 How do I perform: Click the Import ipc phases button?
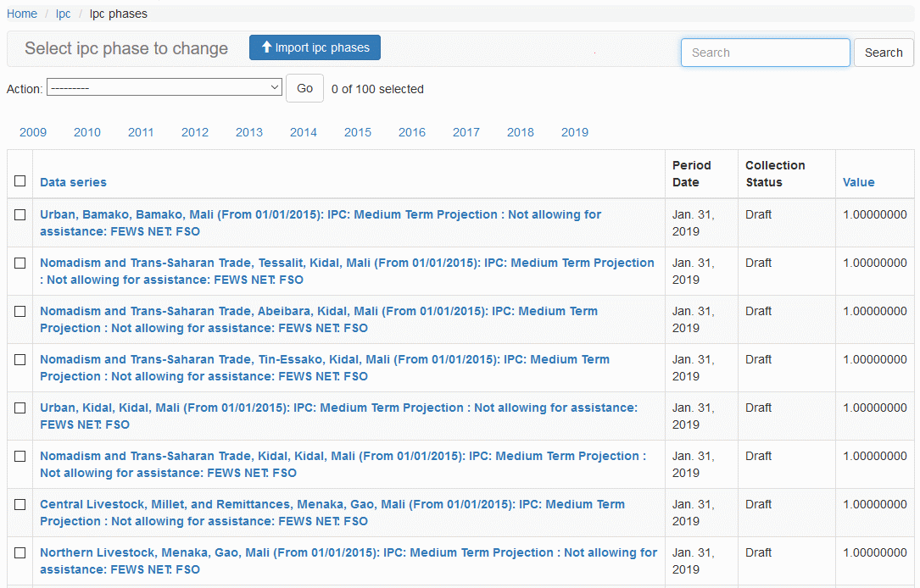tap(315, 47)
